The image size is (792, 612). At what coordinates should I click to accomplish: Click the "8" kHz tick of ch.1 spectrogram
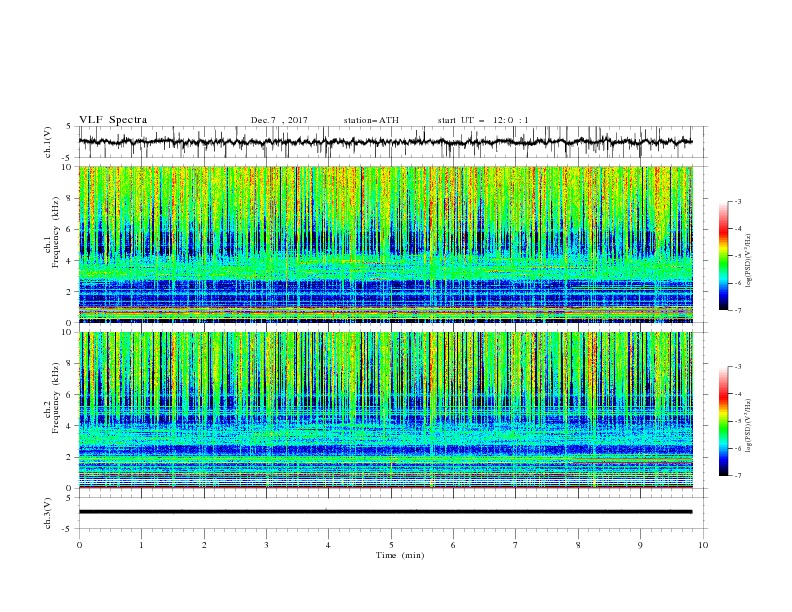coord(69,198)
